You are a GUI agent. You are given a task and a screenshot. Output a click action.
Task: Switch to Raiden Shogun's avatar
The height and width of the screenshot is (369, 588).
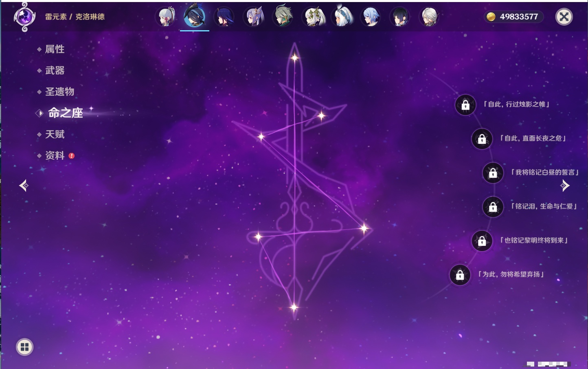(224, 17)
